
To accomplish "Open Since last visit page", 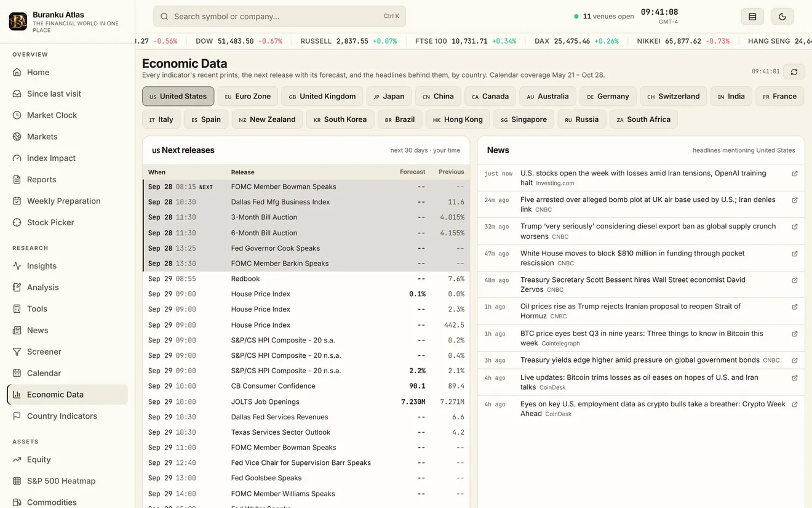I will [67, 94].
